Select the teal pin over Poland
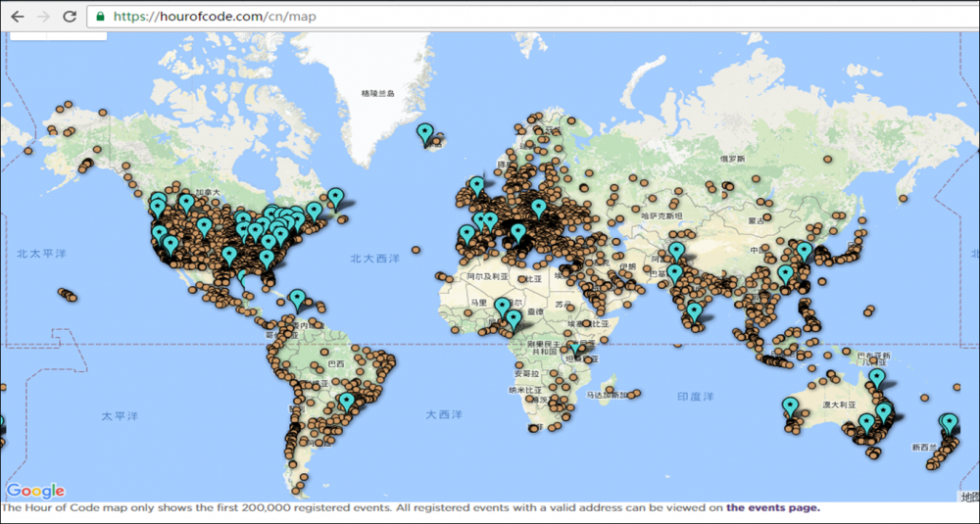Screen dimensions: 980x524 [x=539, y=210]
